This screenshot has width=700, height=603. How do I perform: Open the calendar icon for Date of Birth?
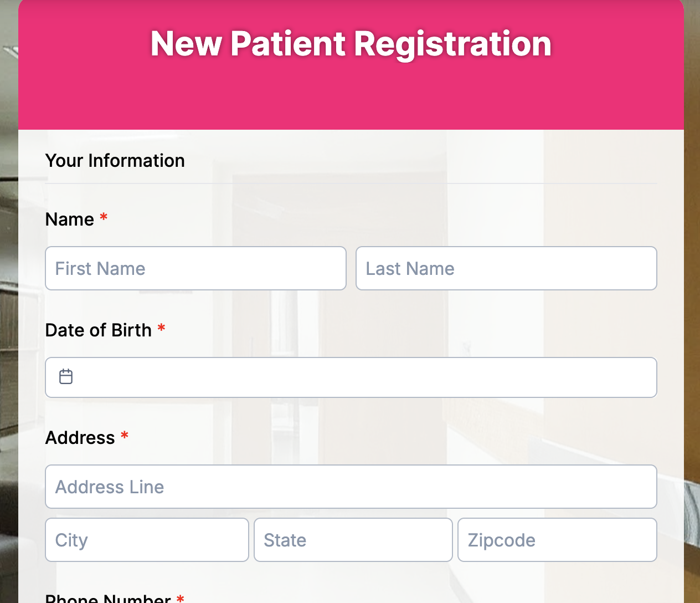click(66, 376)
